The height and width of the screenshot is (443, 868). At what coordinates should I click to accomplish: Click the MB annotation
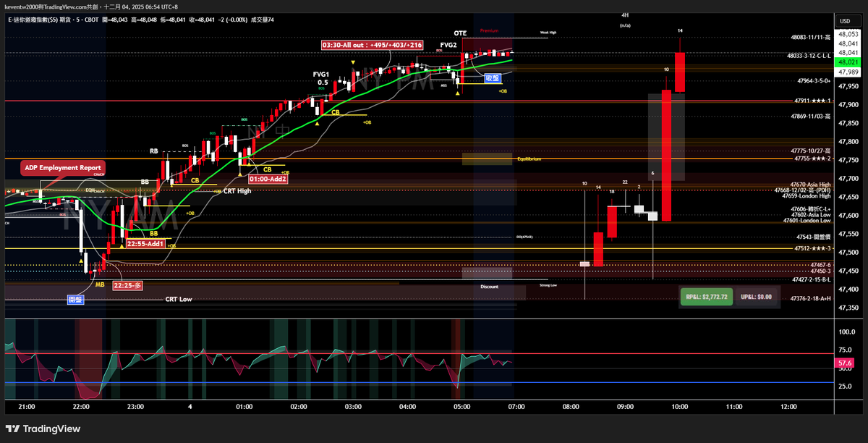pos(100,285)
